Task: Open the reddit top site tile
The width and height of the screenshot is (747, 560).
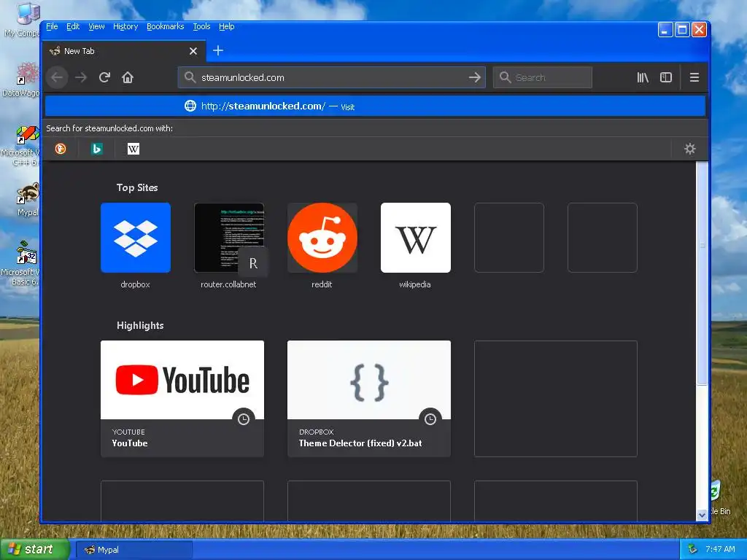Action: [x=322, y=246]
